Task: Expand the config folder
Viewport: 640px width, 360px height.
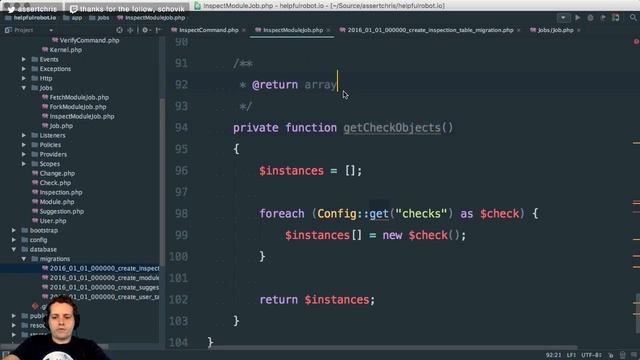Action: (x=14, y=240)
